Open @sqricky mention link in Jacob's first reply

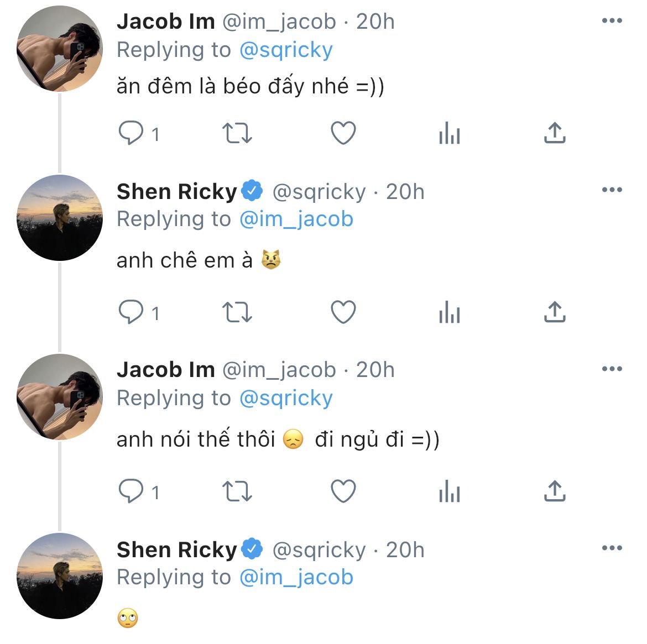click(286, 50)
